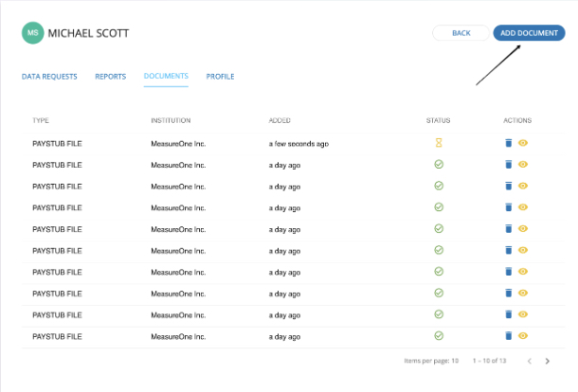Select the DOCUMENTS tab
The image size is (578, 392).
pyautogui.click(x=166, y=76)
